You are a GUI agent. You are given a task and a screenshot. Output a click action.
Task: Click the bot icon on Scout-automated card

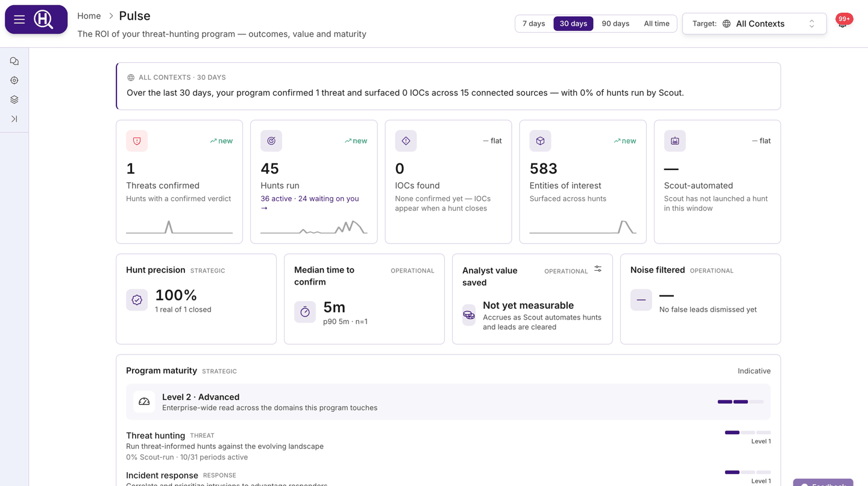675,140
